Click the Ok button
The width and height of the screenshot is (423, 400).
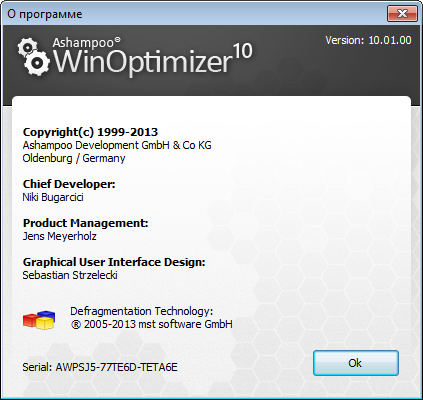pos(356,363)
